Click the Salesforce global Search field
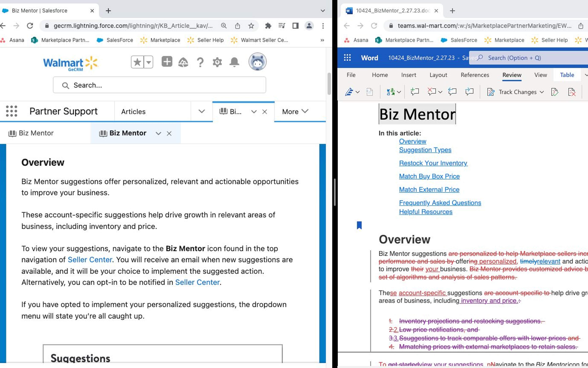Image resolution: width=588 pixels, height=368 pixels. 159,85
